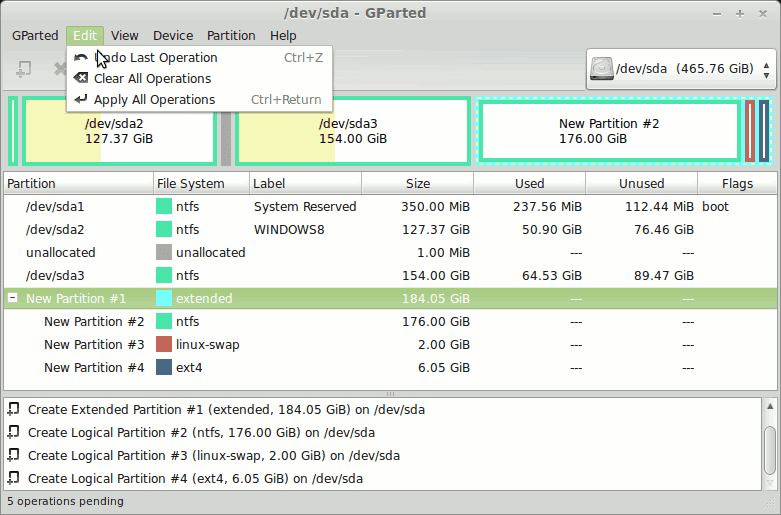Select the blue ext4 block in disk map
781x515 pixels.
764,131
